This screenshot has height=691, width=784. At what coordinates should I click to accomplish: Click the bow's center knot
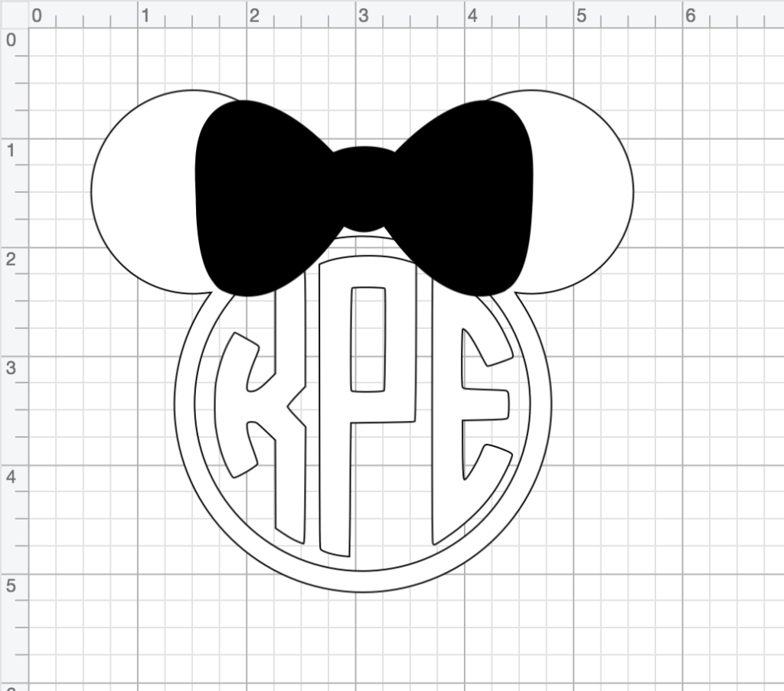364,189
